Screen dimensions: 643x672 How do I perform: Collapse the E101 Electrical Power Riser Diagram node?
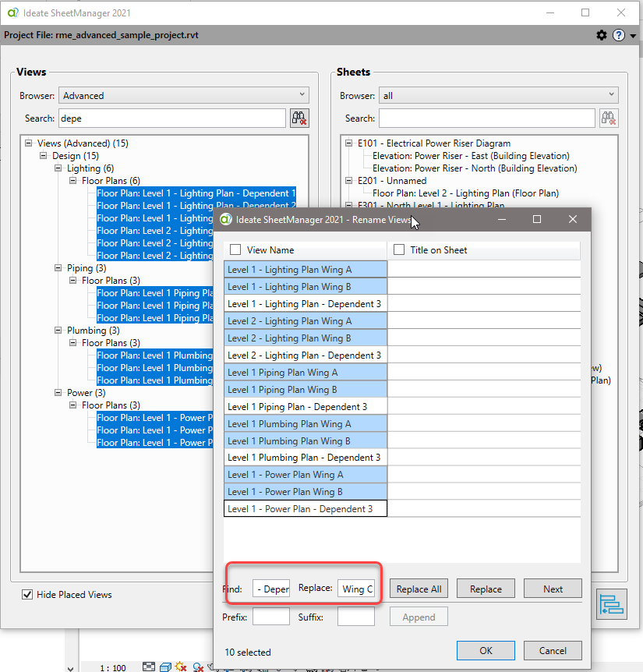pyautogui.click(x=348, y=143)
